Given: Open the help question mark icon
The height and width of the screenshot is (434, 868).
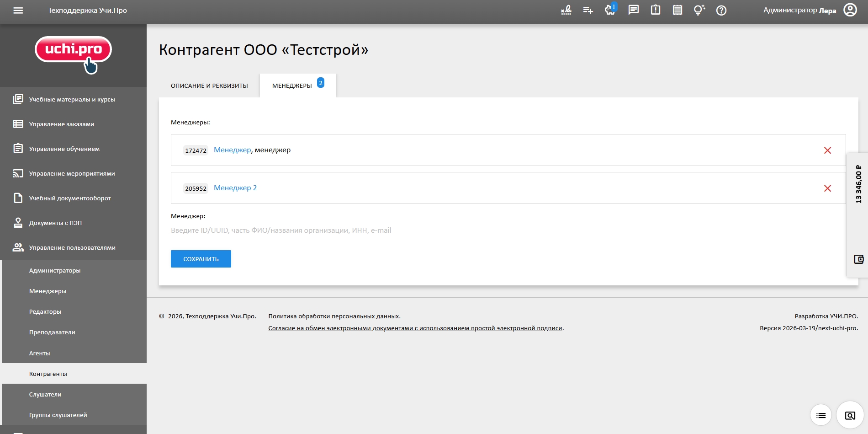Looking at the screenshot, I should point(722,10).
